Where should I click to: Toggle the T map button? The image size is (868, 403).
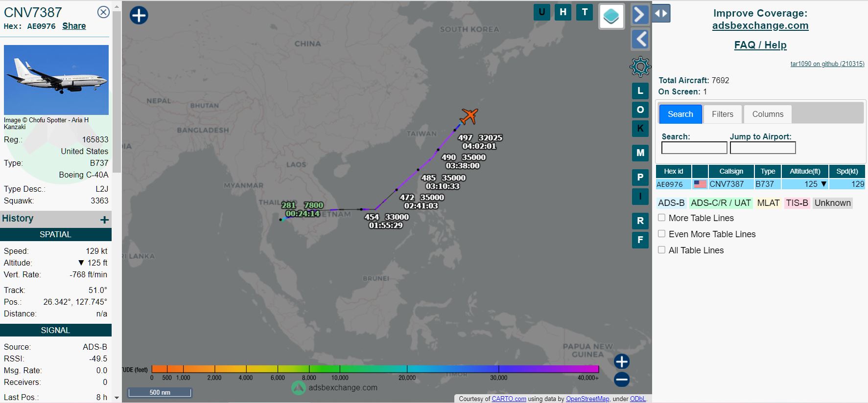click(x=585, y=12)
